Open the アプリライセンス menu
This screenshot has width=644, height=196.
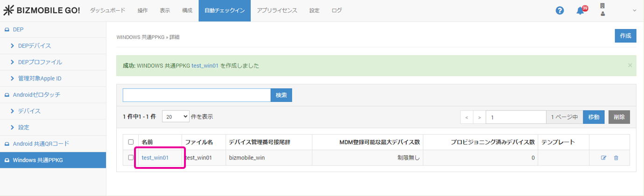point(277,10)
